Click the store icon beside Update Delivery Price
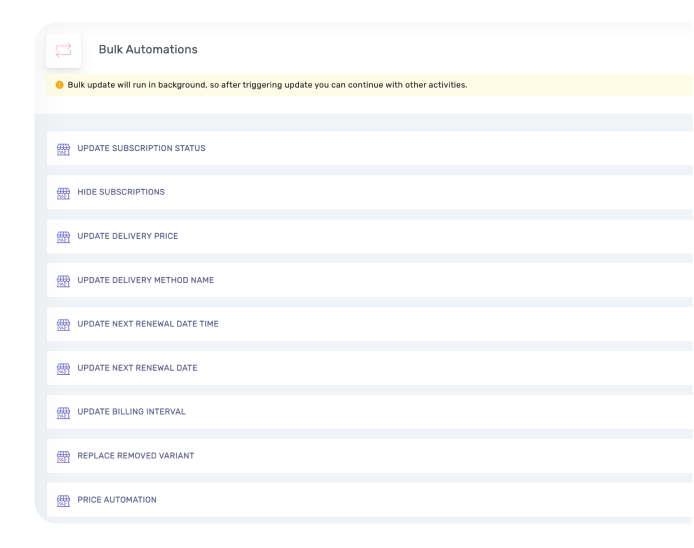This screenshot has width=694, height=548. point(64,237)
